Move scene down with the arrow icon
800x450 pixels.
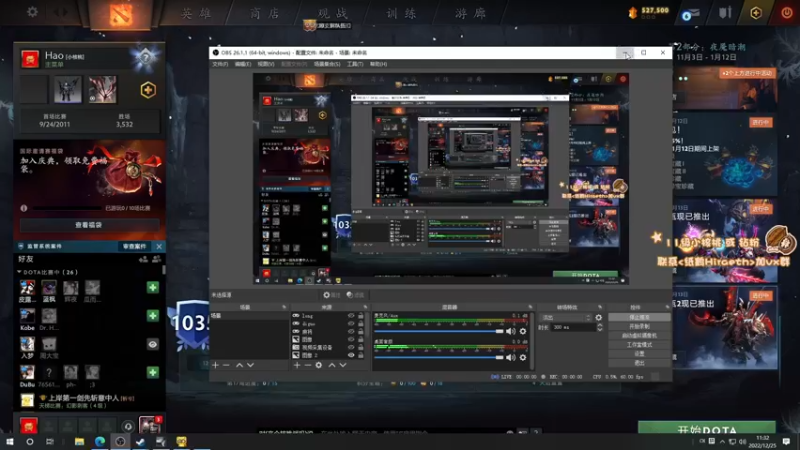point(250,365)
